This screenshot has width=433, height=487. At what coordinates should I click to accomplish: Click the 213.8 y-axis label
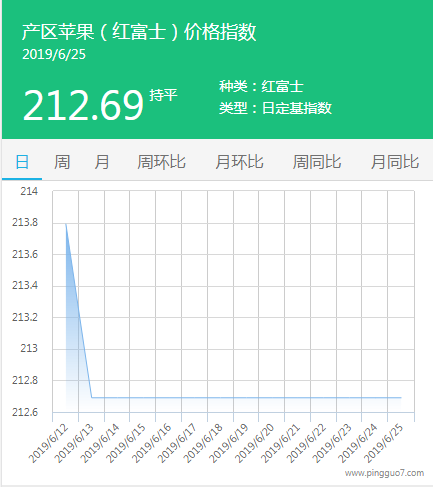pyautogui.click(x=25, y=222)
